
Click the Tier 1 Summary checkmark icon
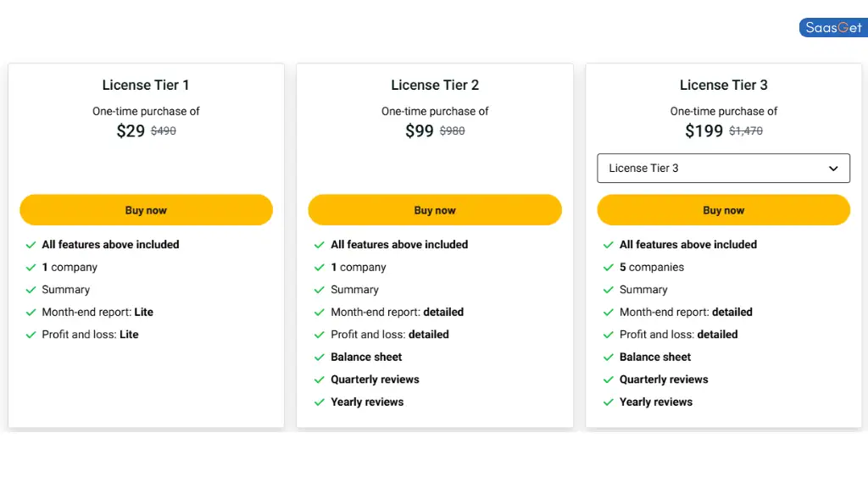(31, 290)
